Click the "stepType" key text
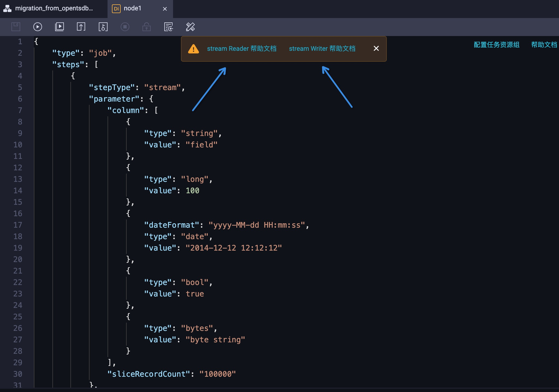559x392 pixels. pos(112,87)
